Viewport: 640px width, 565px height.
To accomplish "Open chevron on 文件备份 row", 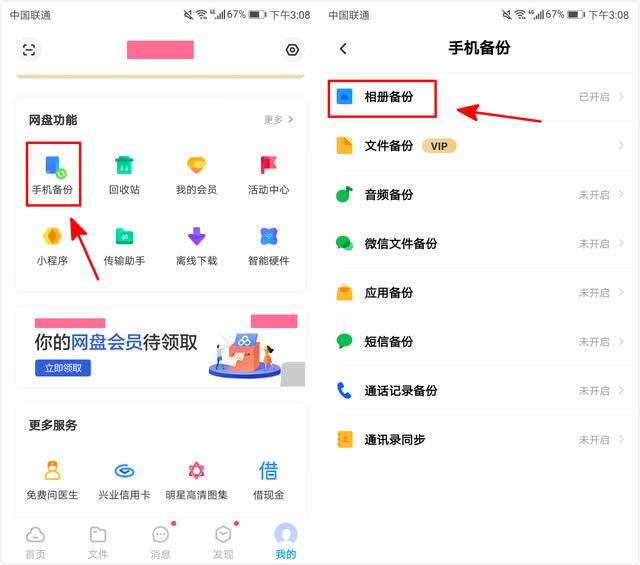I will click(x=621, y=145).
